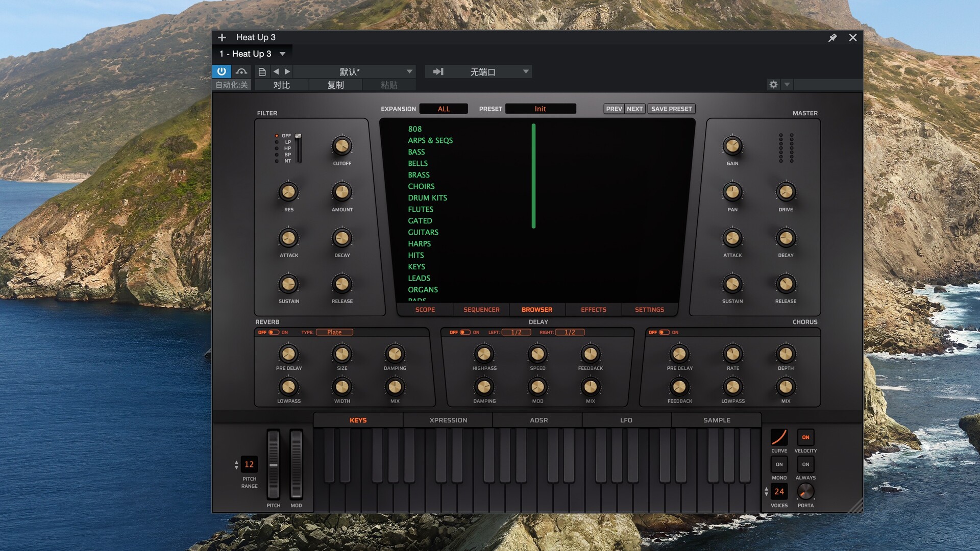This screenshot has height=551, width=980.
Task: Click the master GAIN knob
Action: [x=732, y=146]
